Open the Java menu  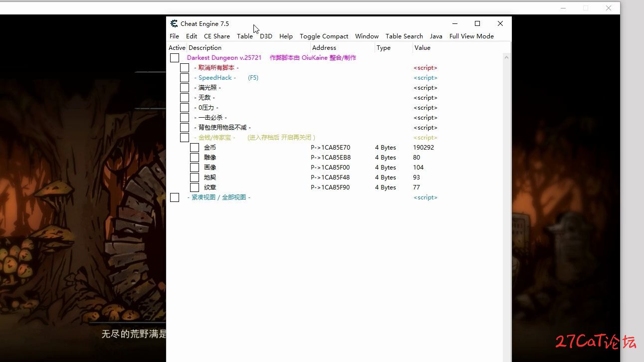(436, 36)
